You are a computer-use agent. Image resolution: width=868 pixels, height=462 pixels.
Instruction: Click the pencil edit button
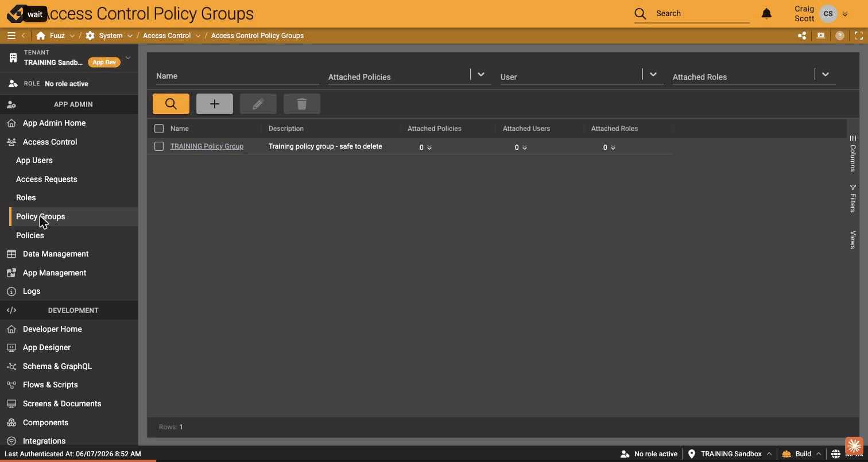point(258,104)
